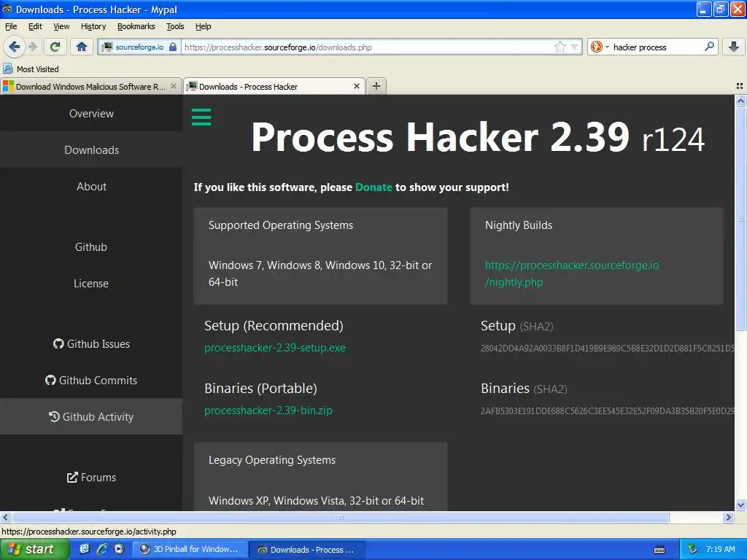Launch Windows Media Player quick launch icon
This screenshot has width=747, height=560.
119,549
